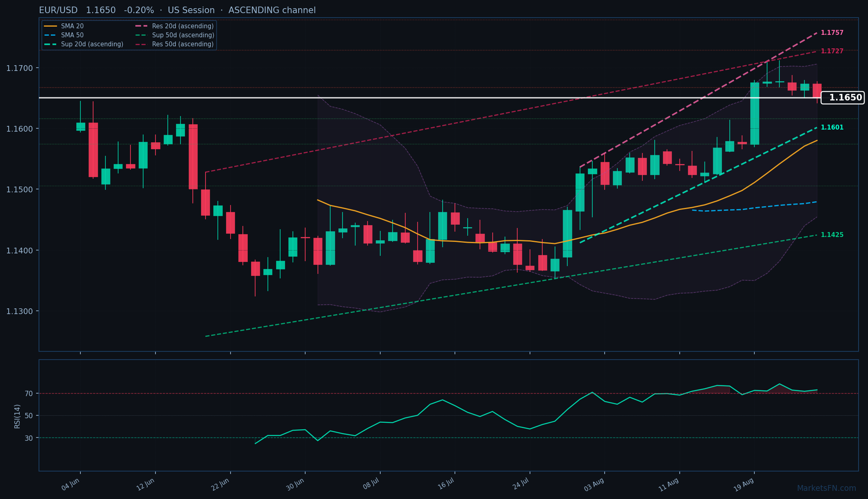Click the Res 50d (ascending) legend entry

click(x=174, y=44)
